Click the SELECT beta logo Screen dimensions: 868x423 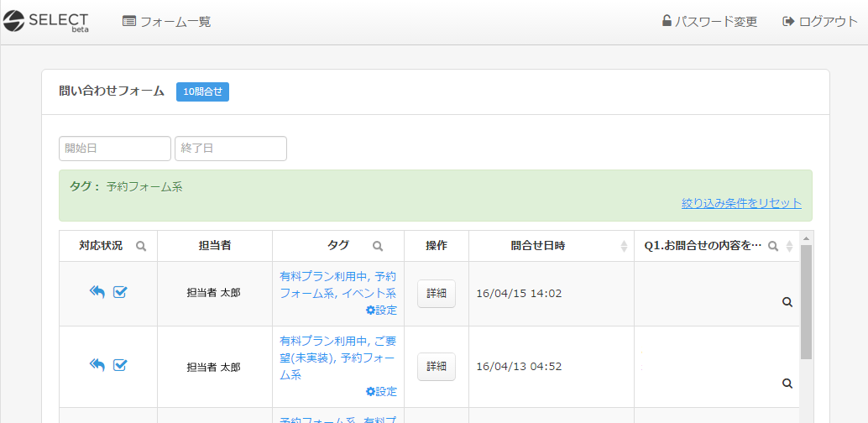[46, 21]
